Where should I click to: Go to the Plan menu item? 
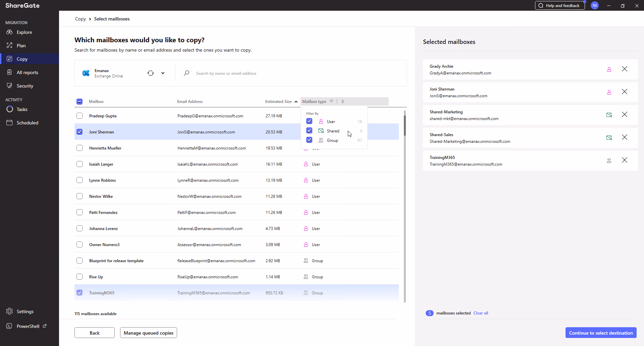pyautogui.click(x=21, y=46)
